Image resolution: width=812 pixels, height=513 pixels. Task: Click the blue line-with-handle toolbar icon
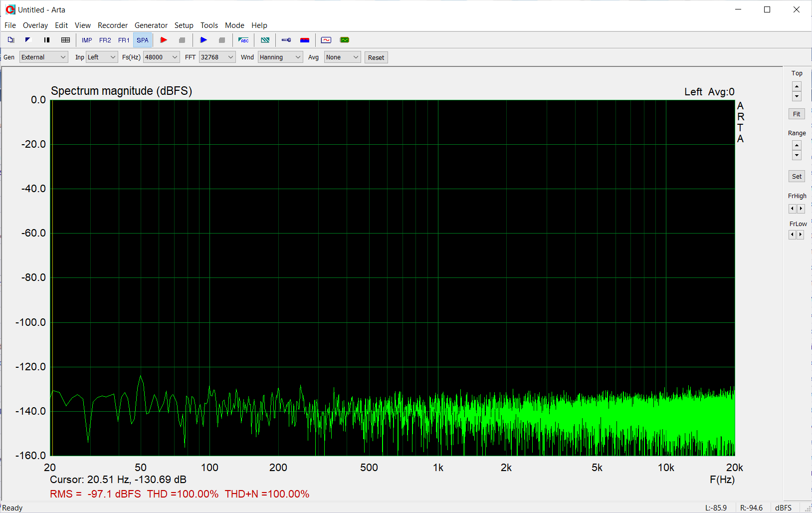[286, 40]
